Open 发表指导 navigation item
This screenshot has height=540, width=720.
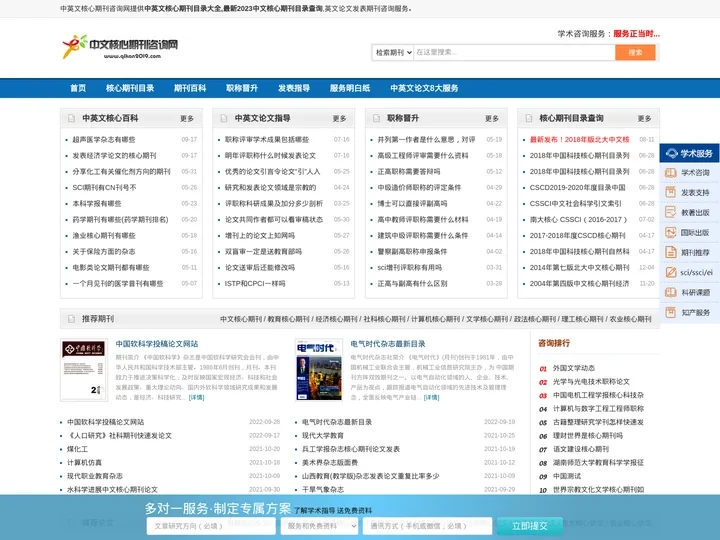coord(294,88)
